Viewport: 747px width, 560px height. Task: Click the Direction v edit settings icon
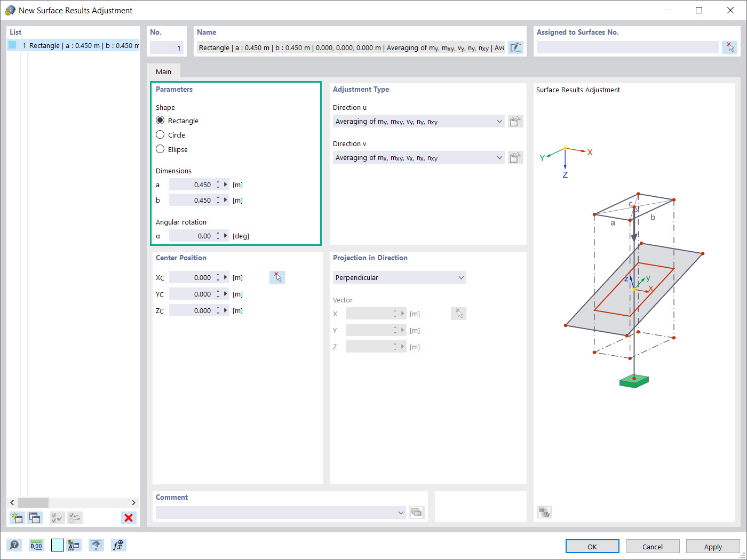[x=515, y=158]
